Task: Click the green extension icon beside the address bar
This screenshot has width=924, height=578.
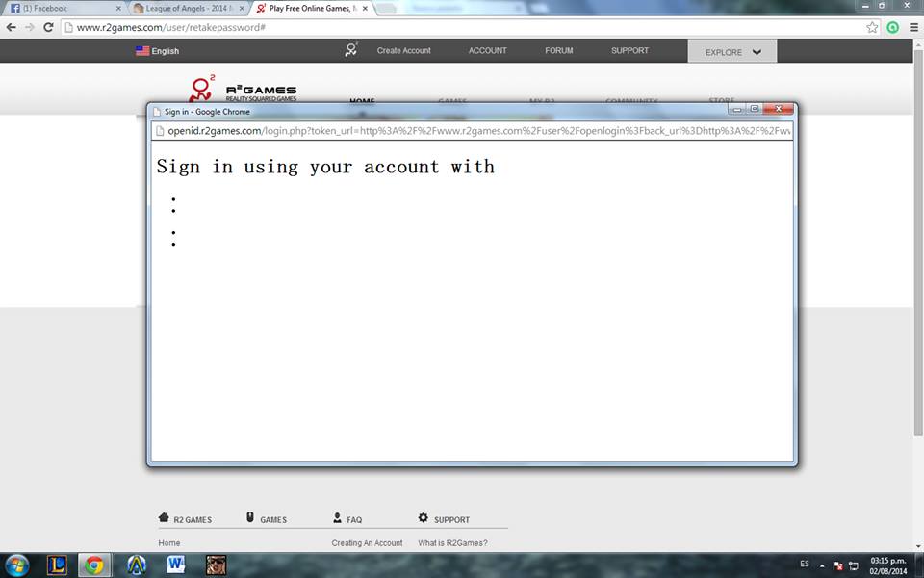Action: point(892,27)
